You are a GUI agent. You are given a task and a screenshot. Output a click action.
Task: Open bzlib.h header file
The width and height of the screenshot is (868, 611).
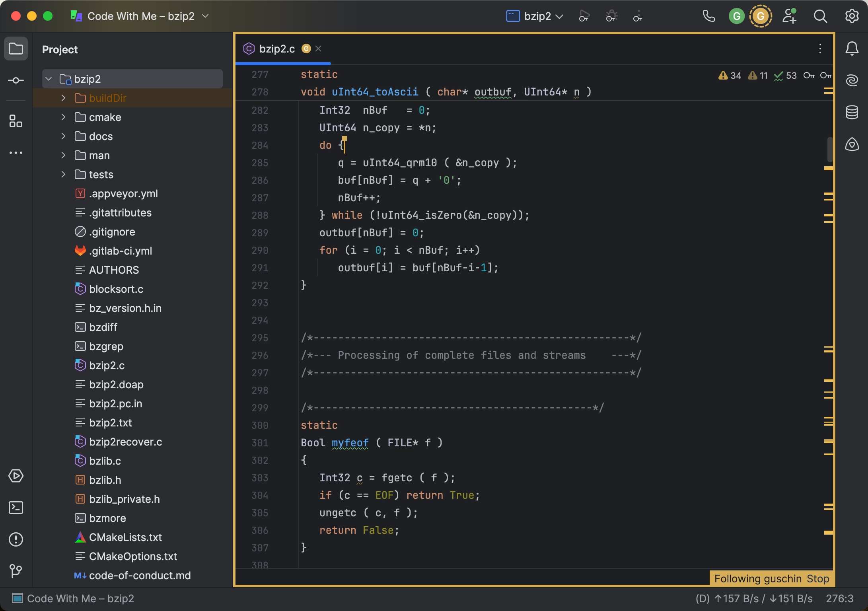click(x=105, y=480)
